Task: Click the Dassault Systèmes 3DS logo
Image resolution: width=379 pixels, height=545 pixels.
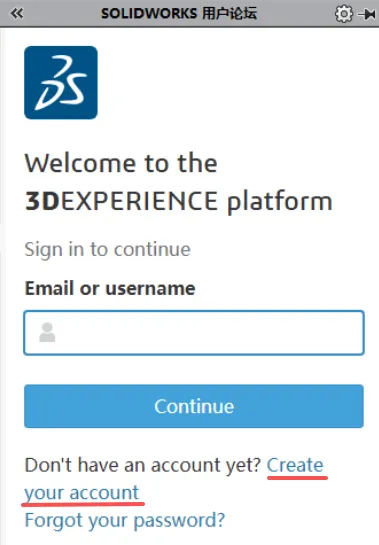Action: [x=61, y=82]
